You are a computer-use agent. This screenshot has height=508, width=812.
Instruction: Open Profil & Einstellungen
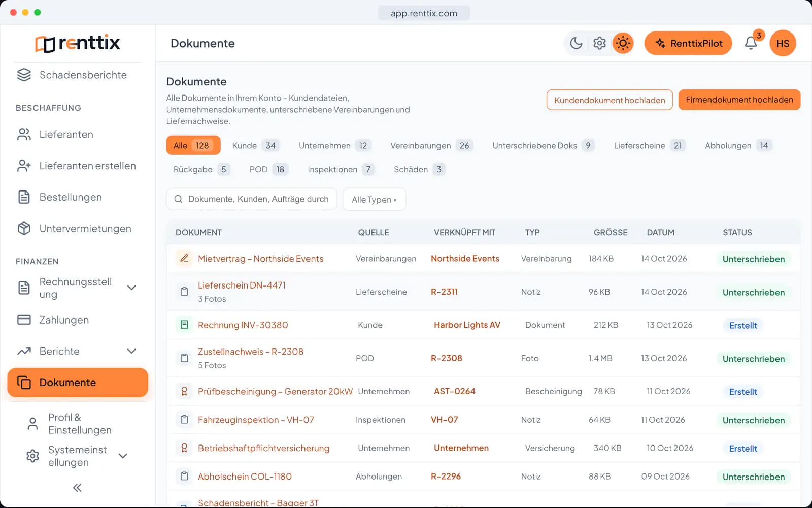pyautogui.click(x=78, y=424)
